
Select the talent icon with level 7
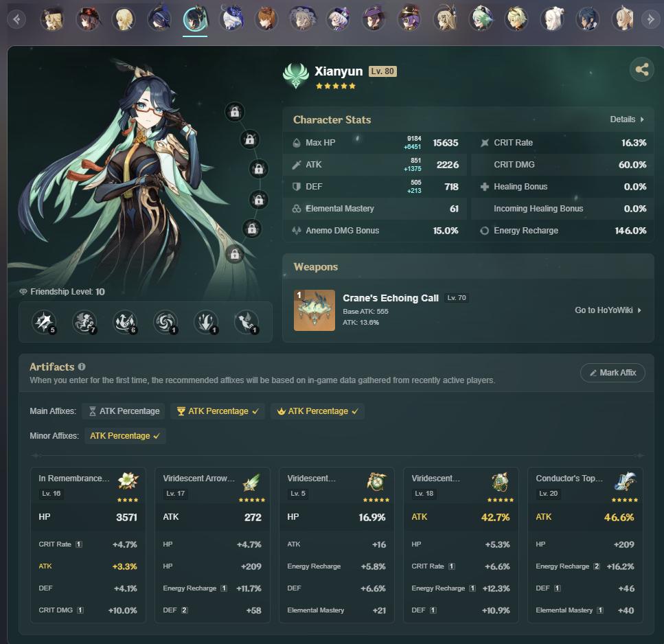pyautogui.click(x=84, y=321)
